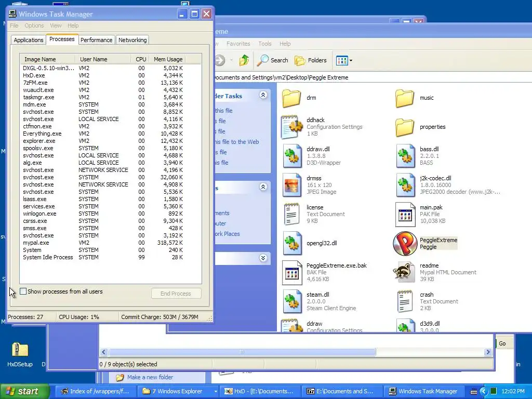The image size is (532, 399).
Task: Click the Windows Task Manager taskbar button
Action: click(423, 391)
